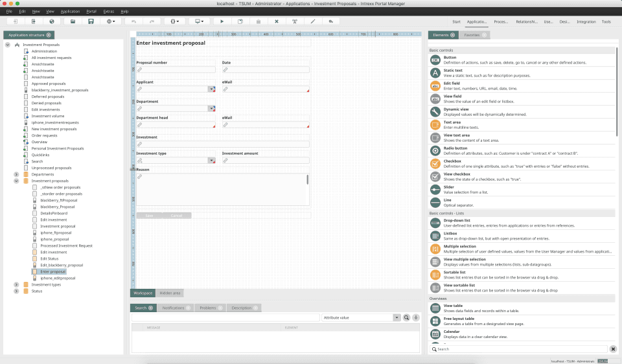Image resolution: width=622 pixels, height=364 pixels.
Task: Click the delete X toolbar icon
Action: coord(277,21)
